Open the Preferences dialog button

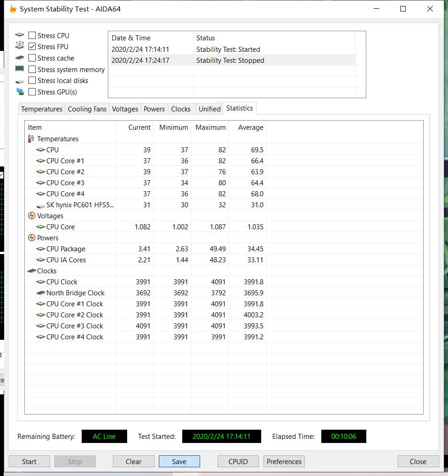(x=284, y=461)
